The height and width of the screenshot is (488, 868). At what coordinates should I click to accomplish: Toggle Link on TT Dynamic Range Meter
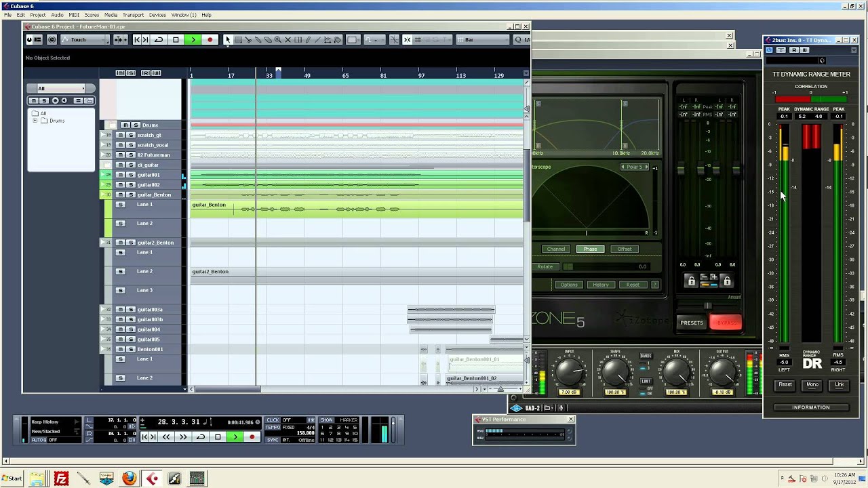click(x=840, y=385)
